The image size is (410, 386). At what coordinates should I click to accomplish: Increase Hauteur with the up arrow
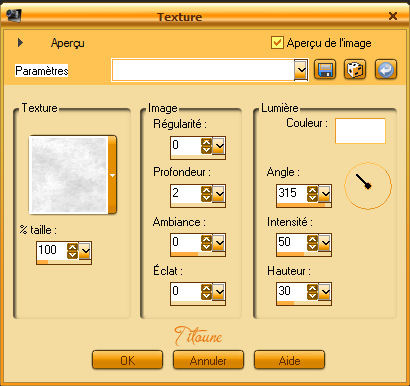pos(312,288)
